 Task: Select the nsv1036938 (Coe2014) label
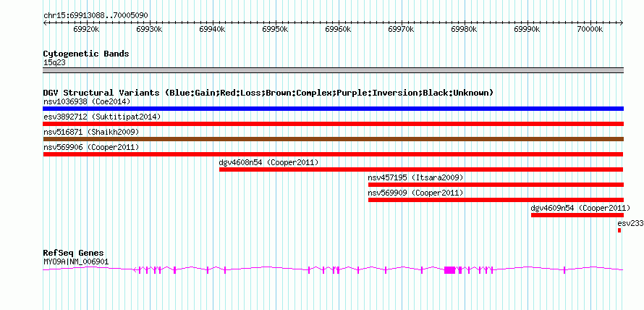(x=87, y=101)
